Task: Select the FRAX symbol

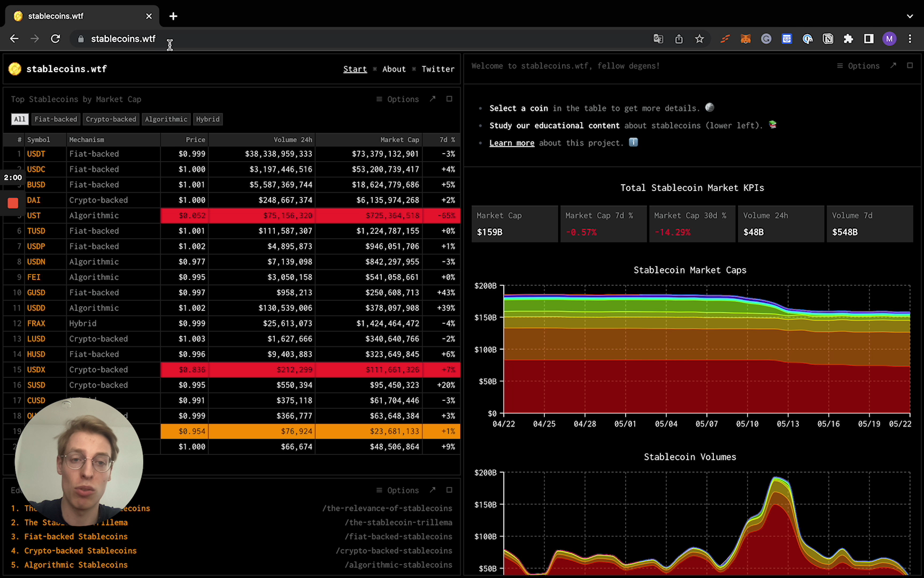Action: 36,323
